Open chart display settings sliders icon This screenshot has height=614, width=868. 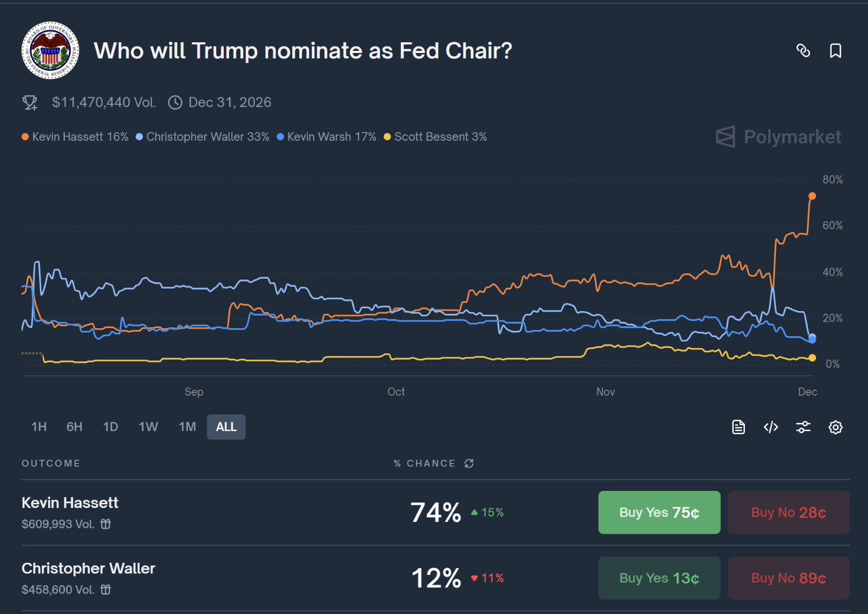pos(803,427)
